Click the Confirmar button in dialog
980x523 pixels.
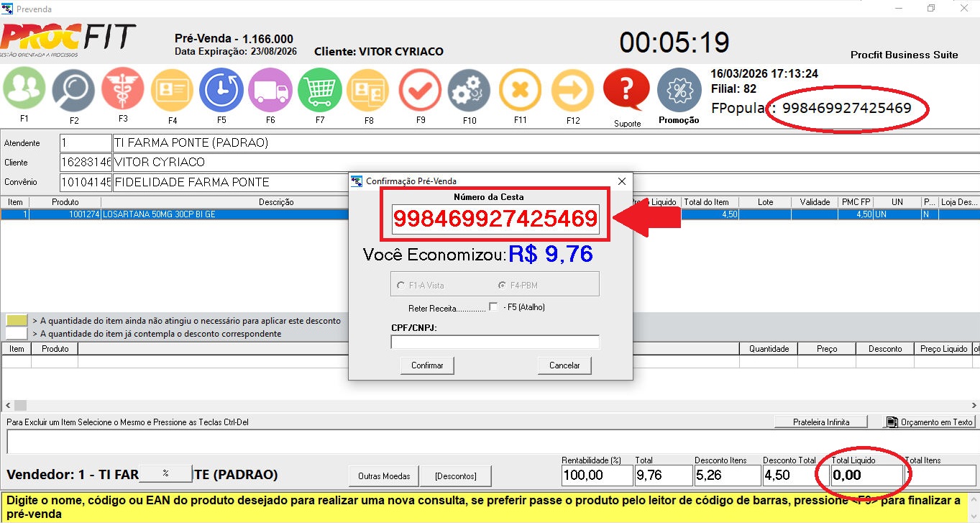coord(427,365)
